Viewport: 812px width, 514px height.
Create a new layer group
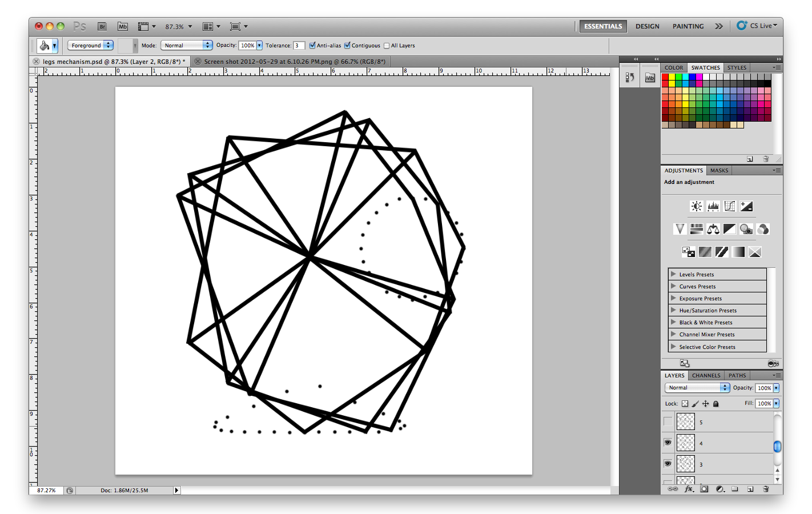[735, 489]
